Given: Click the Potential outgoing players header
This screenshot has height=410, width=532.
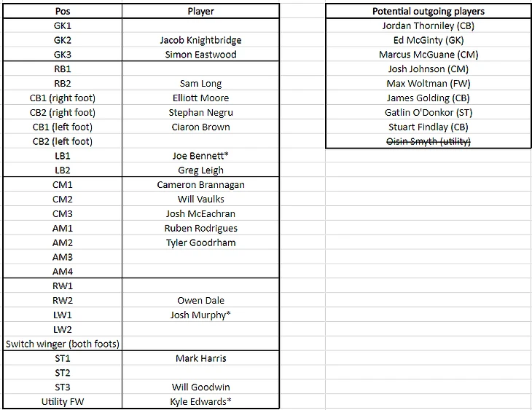Looking at the screenshot, I should tap(429, 11).
